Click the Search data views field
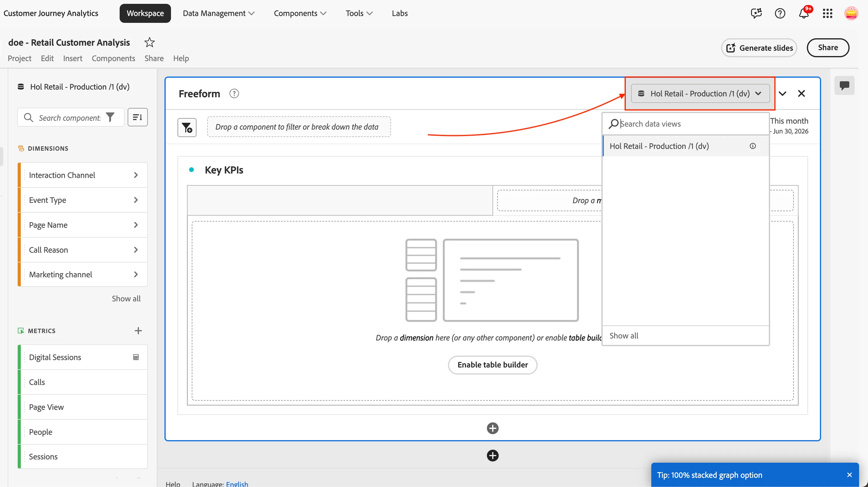868x487 pixels. click(x=685, y=124)
